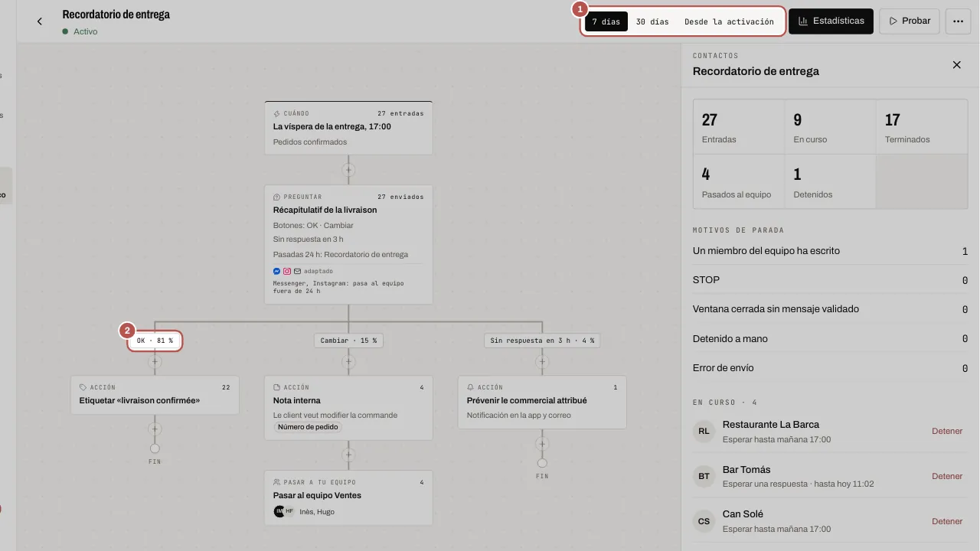
Task: Go back with the left arrow icon
Action: 40,21
